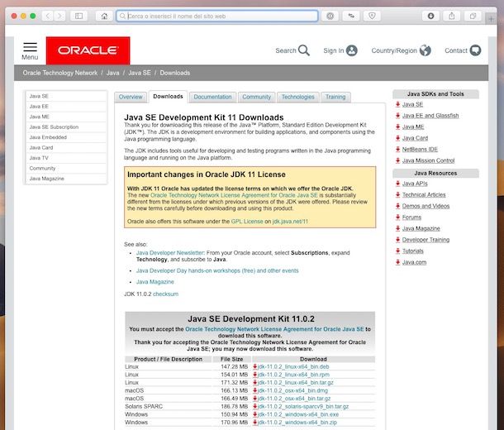Click the shield extension icon in toolbar
The width and height of the screenshot is (504, 430).
(x=372, y=16)
